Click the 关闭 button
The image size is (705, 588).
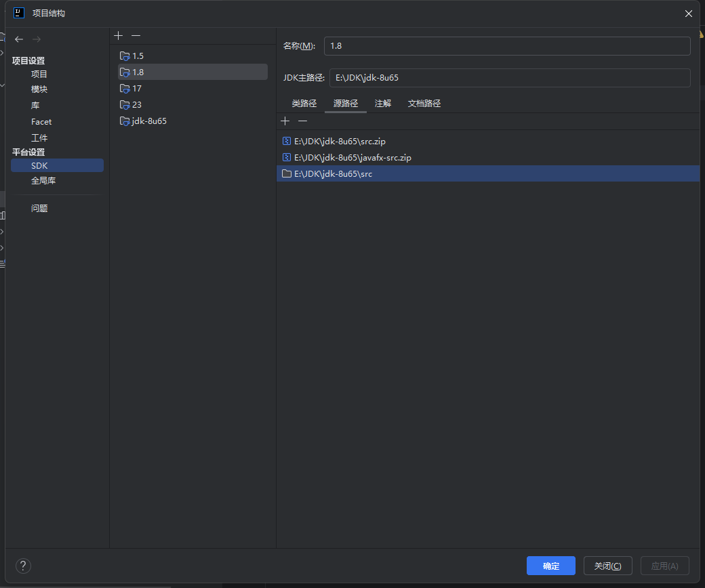coord(607,566)
